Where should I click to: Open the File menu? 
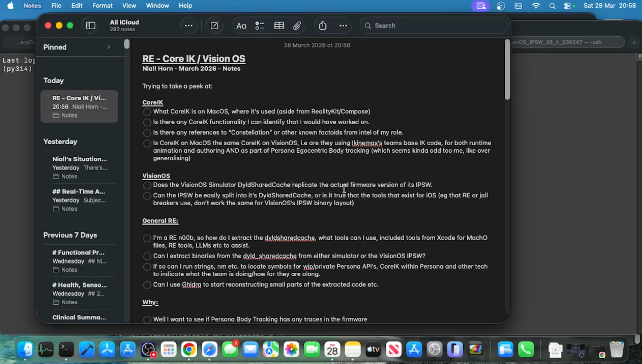(56, 6)
